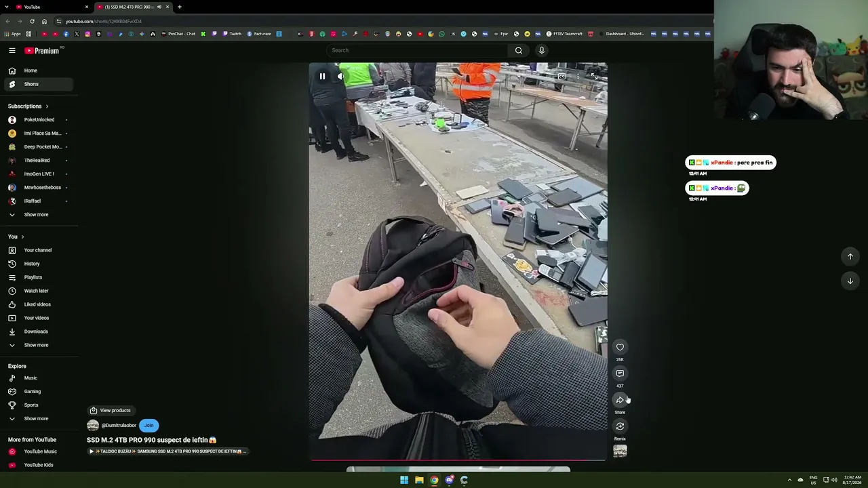Reload the page

32,21
